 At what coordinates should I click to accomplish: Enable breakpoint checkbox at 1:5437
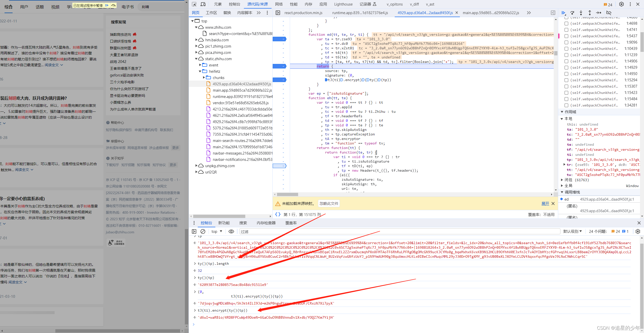pyautogui.click(x=566, y=36)
